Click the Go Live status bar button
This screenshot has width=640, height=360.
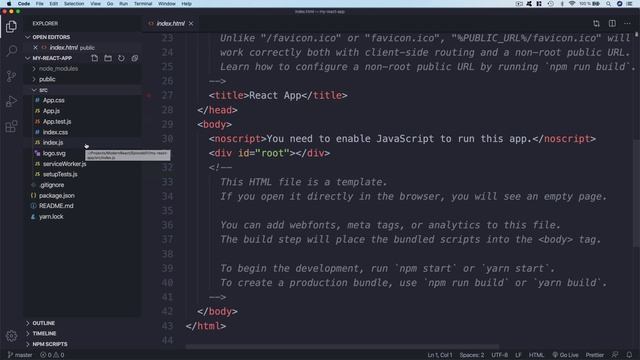565,355
